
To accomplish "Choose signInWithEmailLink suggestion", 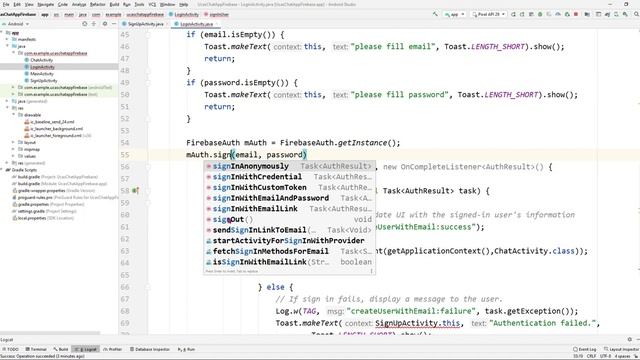I will 289,209.
